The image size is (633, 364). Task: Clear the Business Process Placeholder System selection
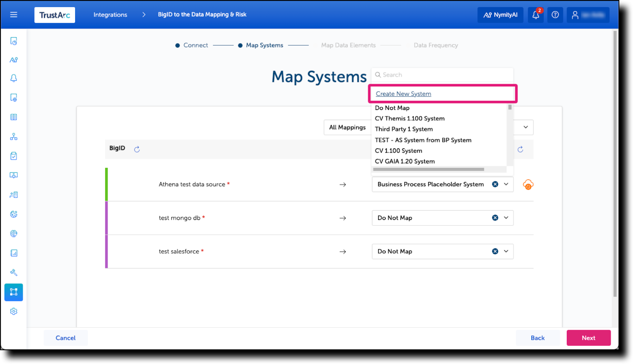[495, 184]
